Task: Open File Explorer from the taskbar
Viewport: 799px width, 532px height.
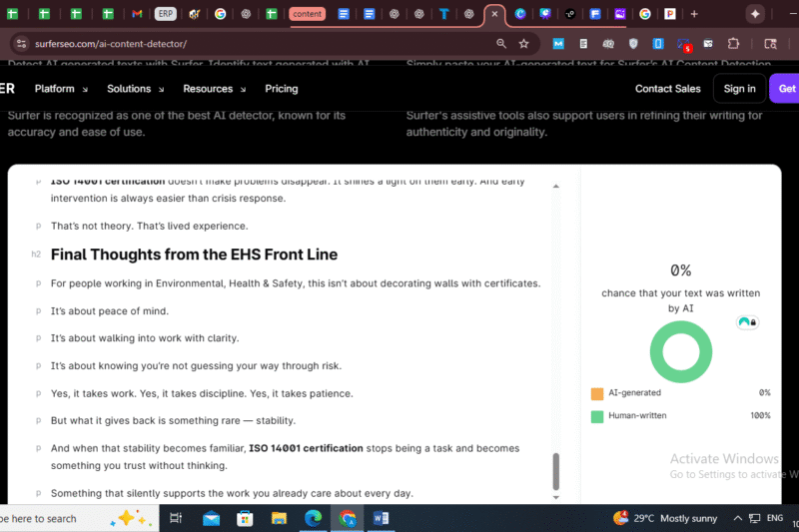Action: click(x=279, y=518)
